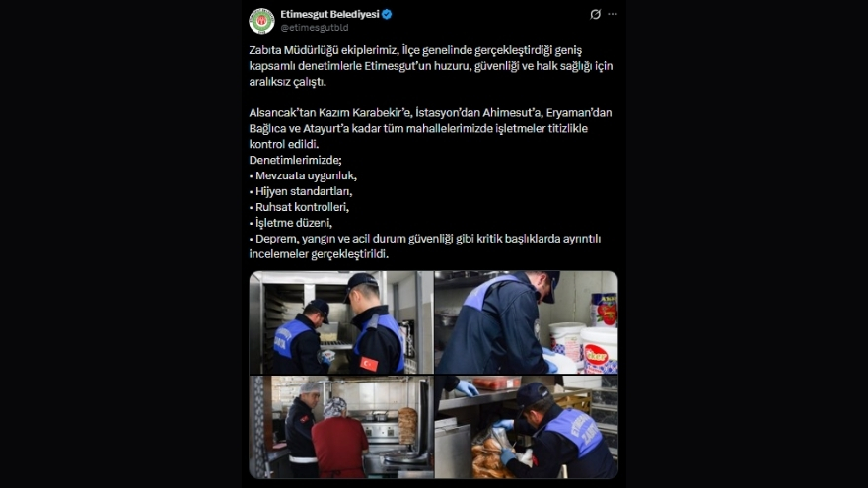868x488 pixels.
Task: Open the @etimesgutbld handle link
Action: [x=315, y=28]
